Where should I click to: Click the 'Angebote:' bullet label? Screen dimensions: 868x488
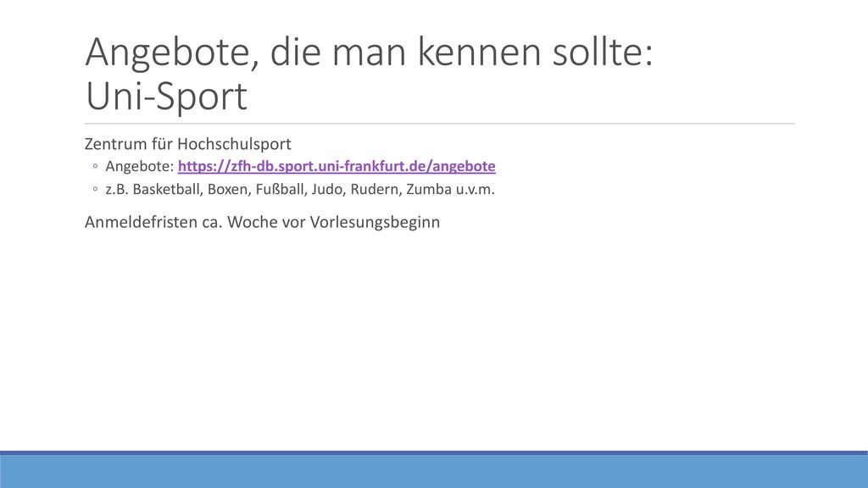(140, 167)
